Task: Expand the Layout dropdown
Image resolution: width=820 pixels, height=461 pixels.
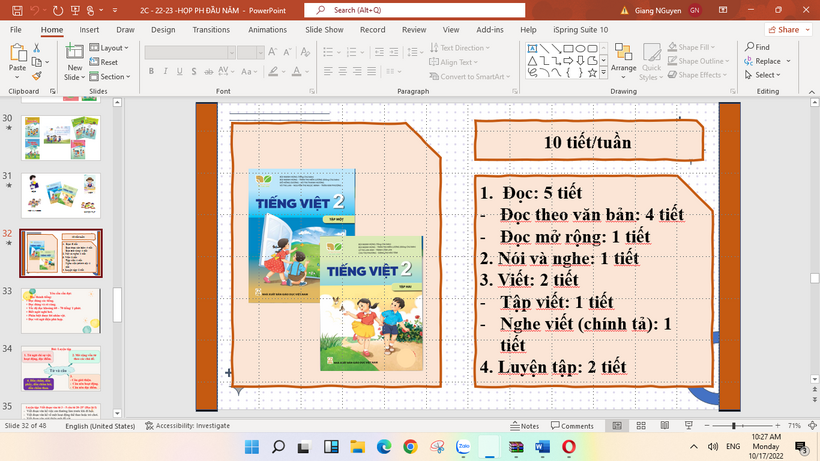Action: [x=112, y=47]
